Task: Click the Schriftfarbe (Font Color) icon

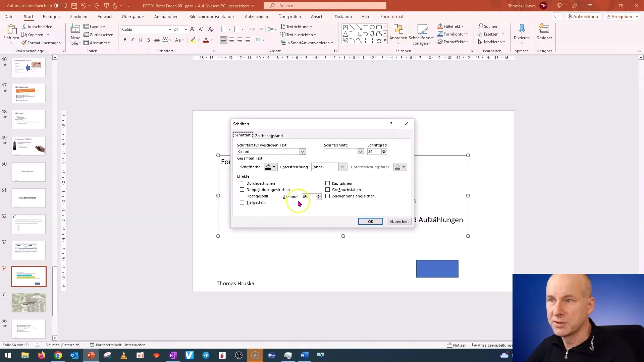Action: (x=268, y=167)
